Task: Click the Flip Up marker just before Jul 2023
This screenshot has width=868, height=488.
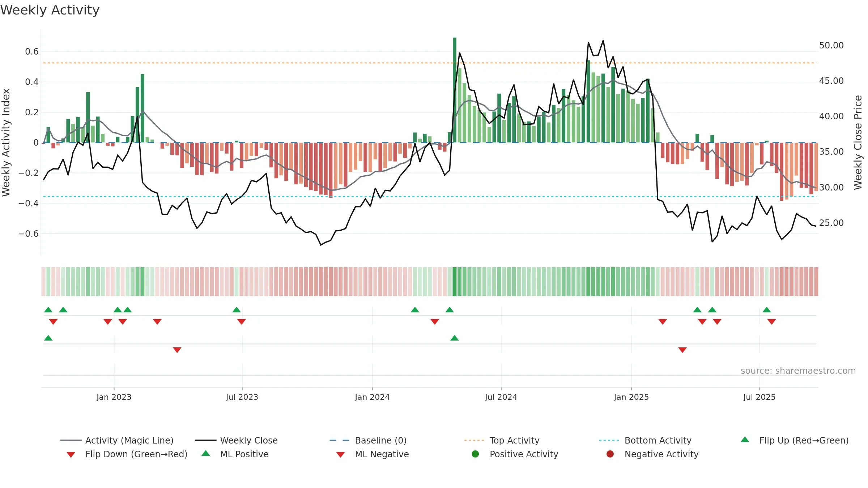Action: click(x=237, y=310)
